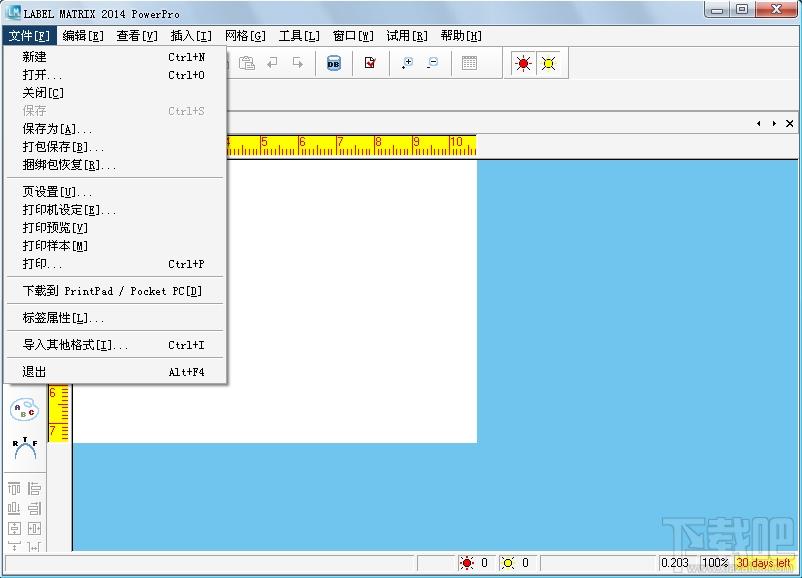Screen dimensions: 802x578
Task: Open the 帮助[H] menu
Action: pyautogui.click(x=461, y=36)
